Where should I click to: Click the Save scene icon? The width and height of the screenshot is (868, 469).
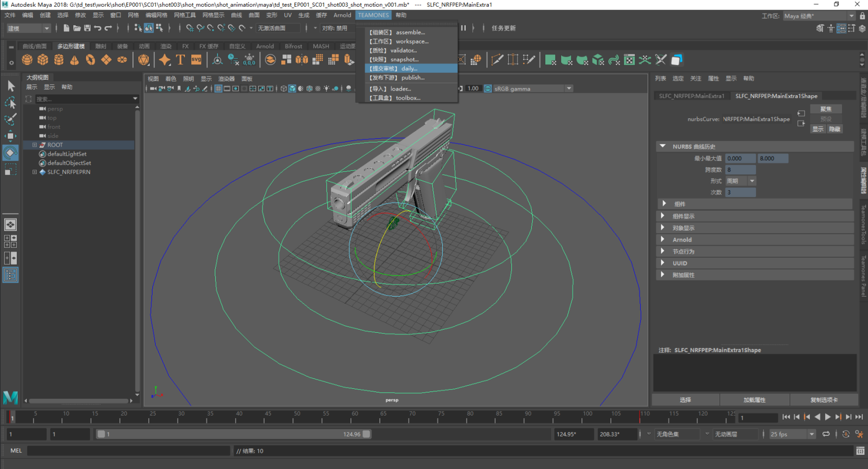tap(87, 28)
